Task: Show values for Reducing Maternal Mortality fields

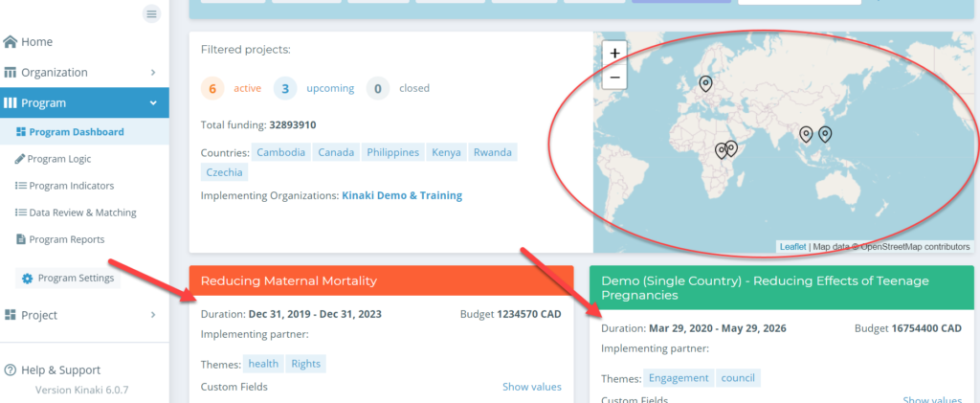Action: click(x=532, y=387)
